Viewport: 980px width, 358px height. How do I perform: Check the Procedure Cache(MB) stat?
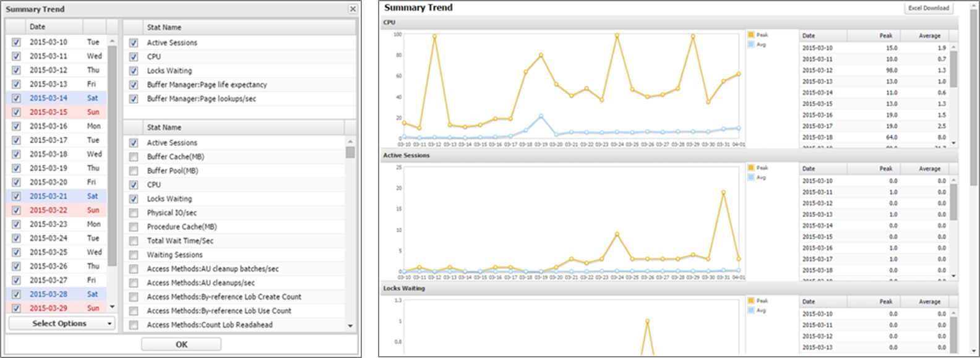(134, 227)
